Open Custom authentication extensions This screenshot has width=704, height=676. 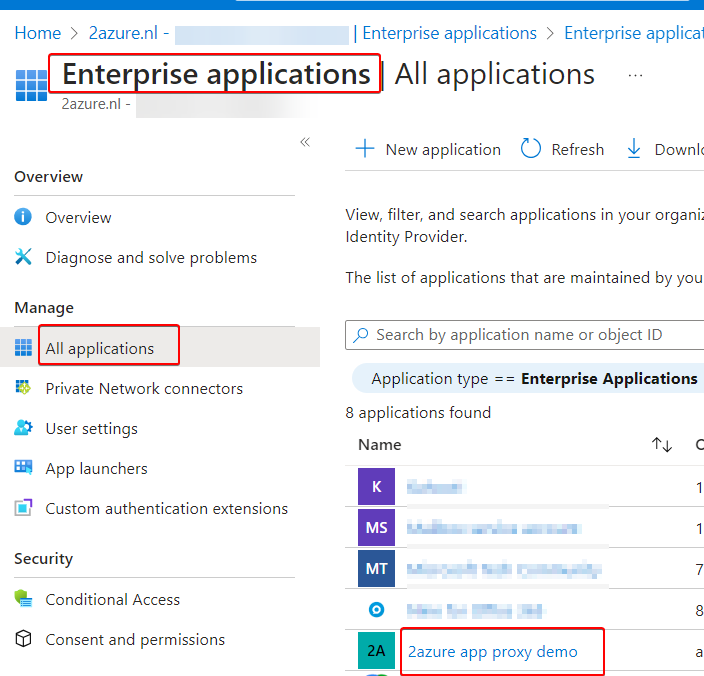point(167,509)
